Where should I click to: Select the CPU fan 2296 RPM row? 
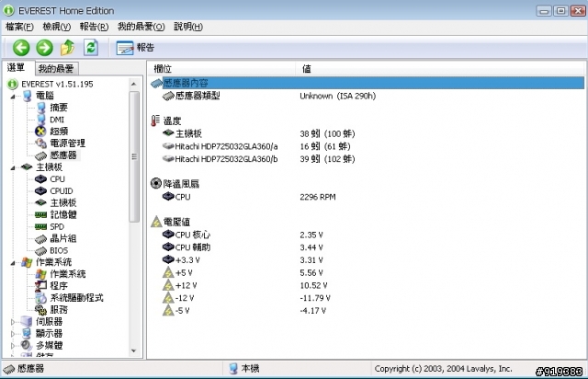(x=367, y=197)
